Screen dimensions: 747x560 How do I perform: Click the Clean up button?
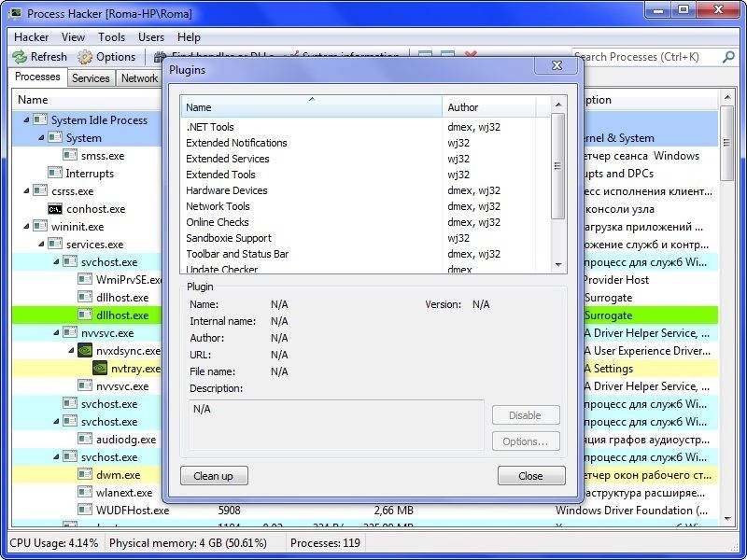point(214,476)
